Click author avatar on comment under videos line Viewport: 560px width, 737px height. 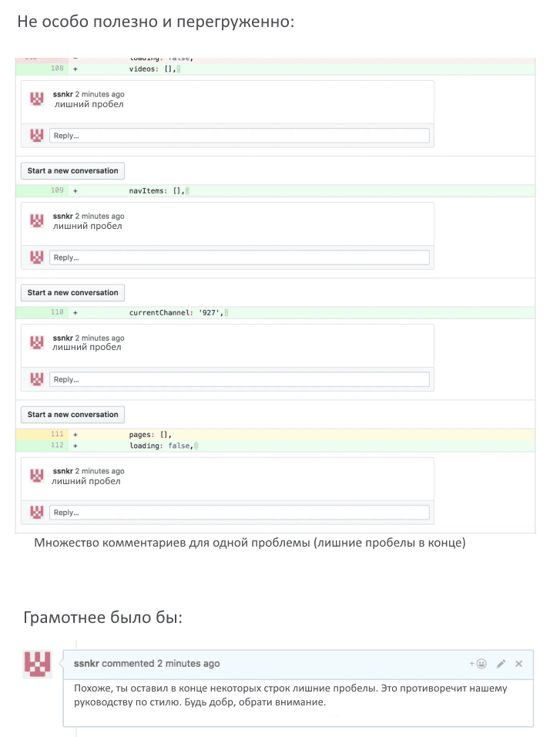(36, 99)
